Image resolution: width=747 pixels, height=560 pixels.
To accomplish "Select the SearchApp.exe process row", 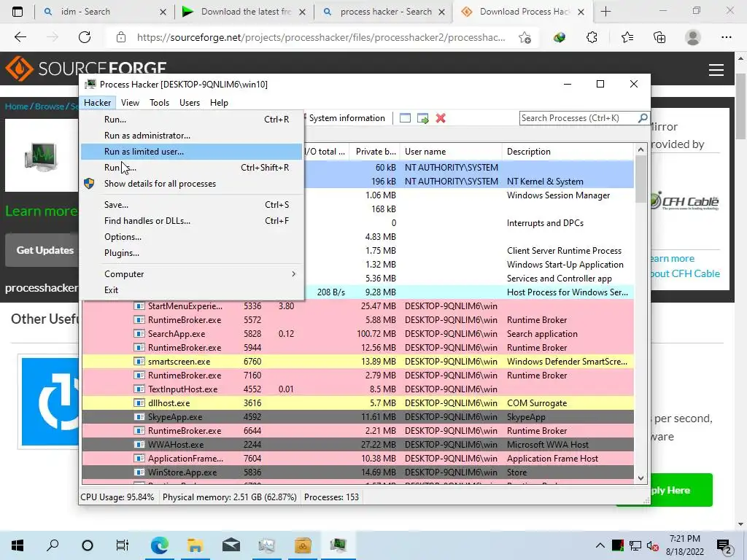I will [x=357, y=334].
